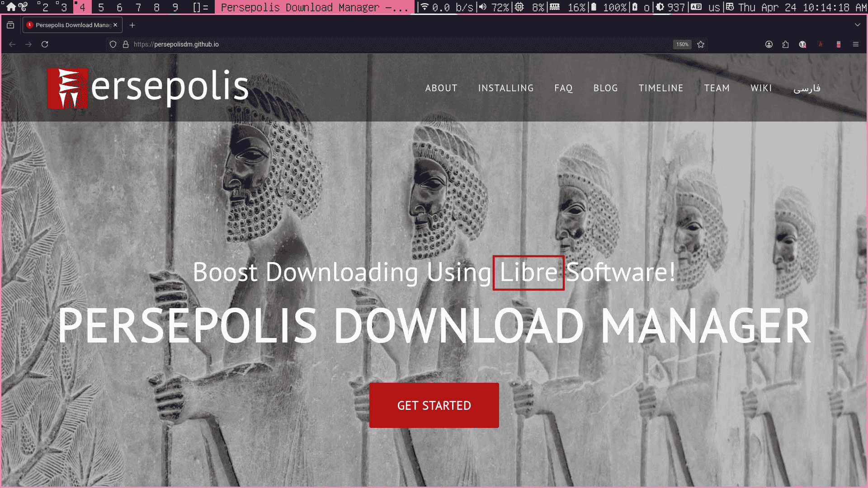Open the site security padlock info
The image size is (868, 488).
coord(126,44)
